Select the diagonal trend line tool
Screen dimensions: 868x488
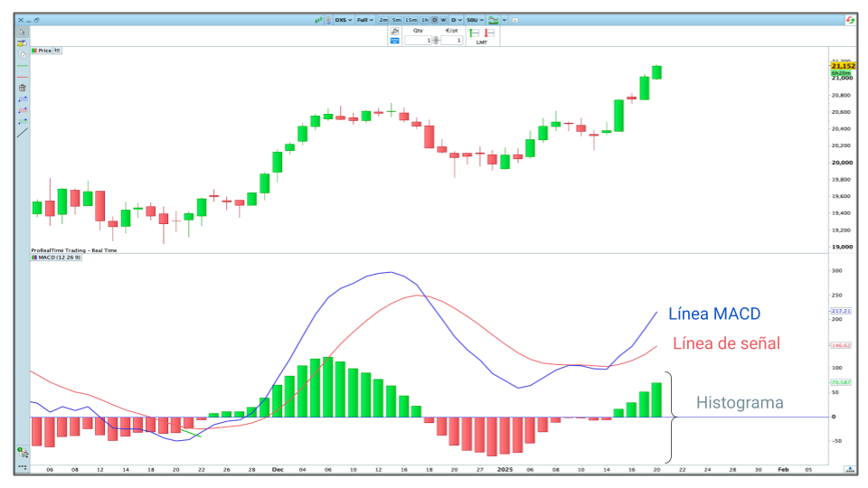click(22, 133)
